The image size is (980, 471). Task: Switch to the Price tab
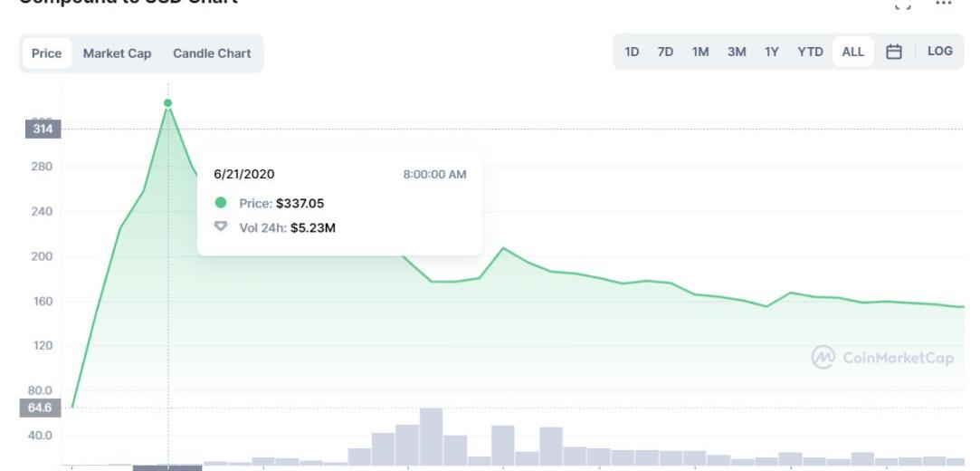click(x=46, y=53)
